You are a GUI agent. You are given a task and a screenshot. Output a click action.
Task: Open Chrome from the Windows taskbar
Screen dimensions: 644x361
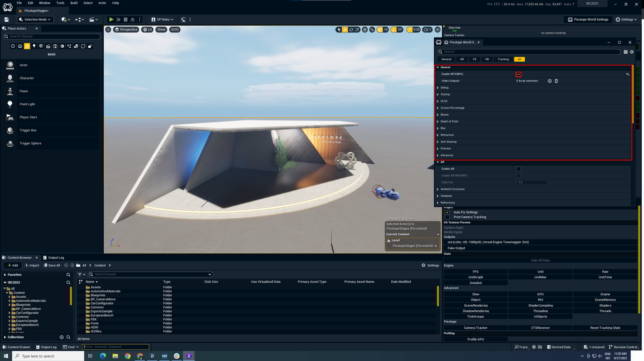tap(128, 356)
